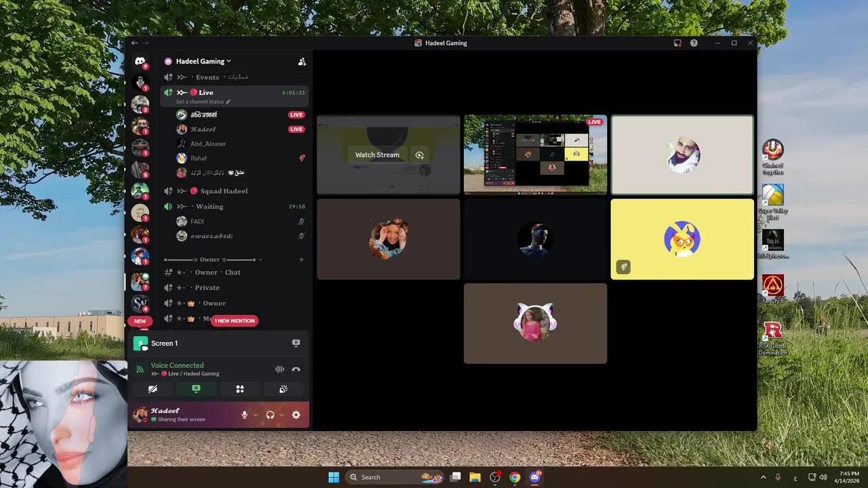Open Super Volley Blast desktop shortcut

point(772,202)
